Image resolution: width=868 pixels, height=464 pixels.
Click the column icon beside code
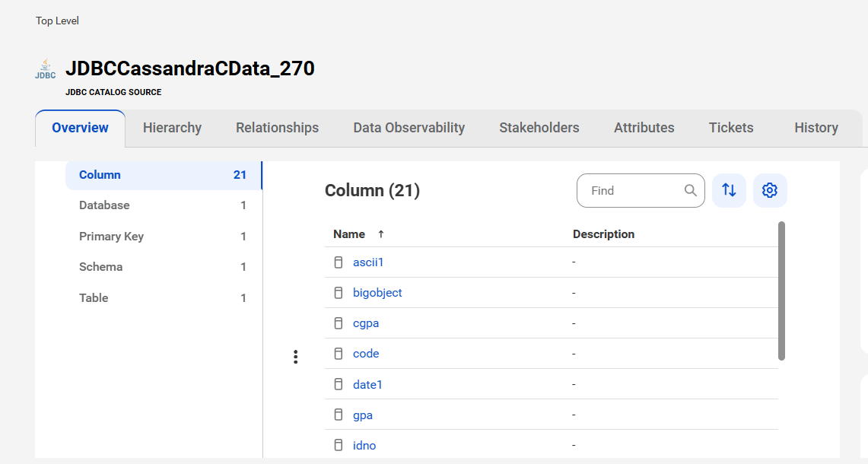pos(339,354)
